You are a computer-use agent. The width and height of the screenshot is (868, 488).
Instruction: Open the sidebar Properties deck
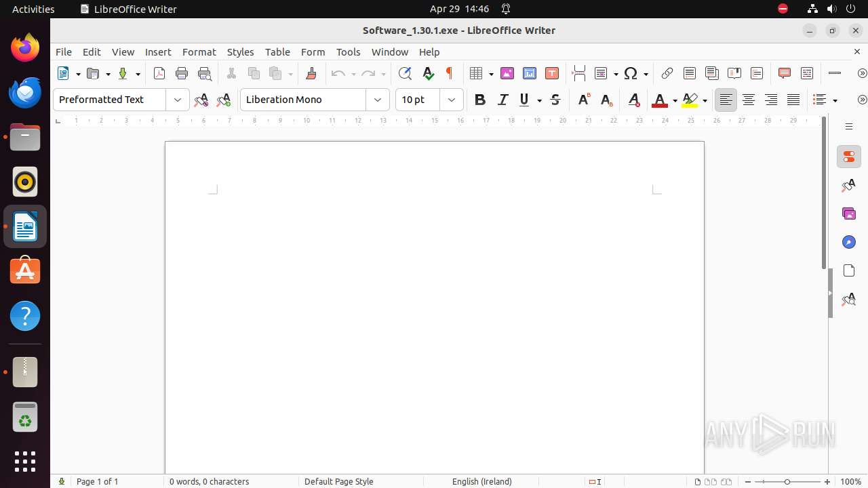849,157
